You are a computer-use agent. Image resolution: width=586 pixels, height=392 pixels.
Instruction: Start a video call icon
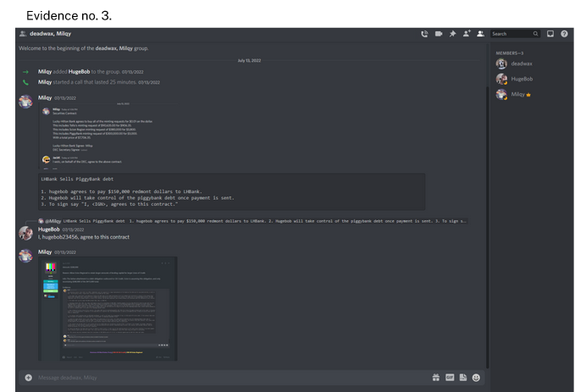[x=439, y=34]
